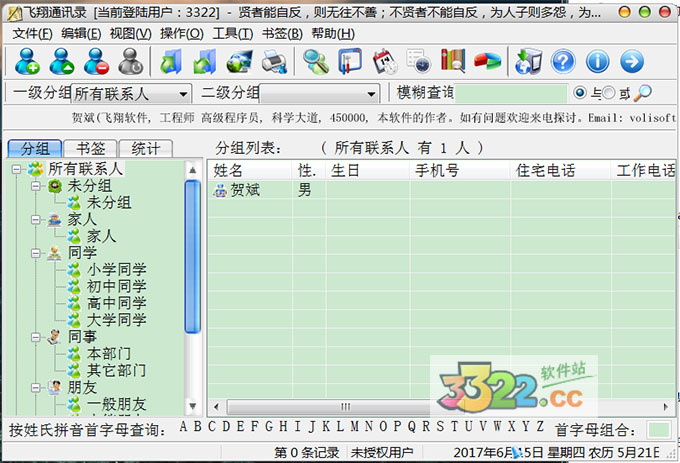Click the contact list horizontal scrollbar thumb

click(345, 407)
